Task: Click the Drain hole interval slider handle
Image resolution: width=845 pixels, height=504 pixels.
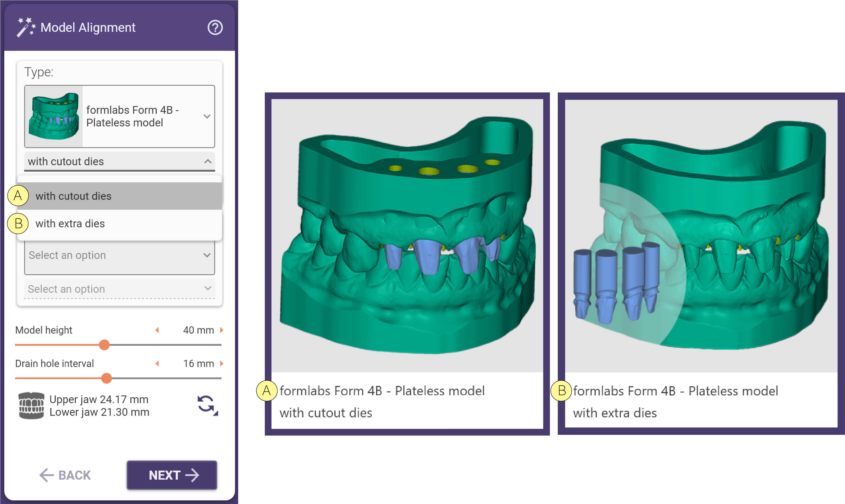Action: click(x=107, y=378)
